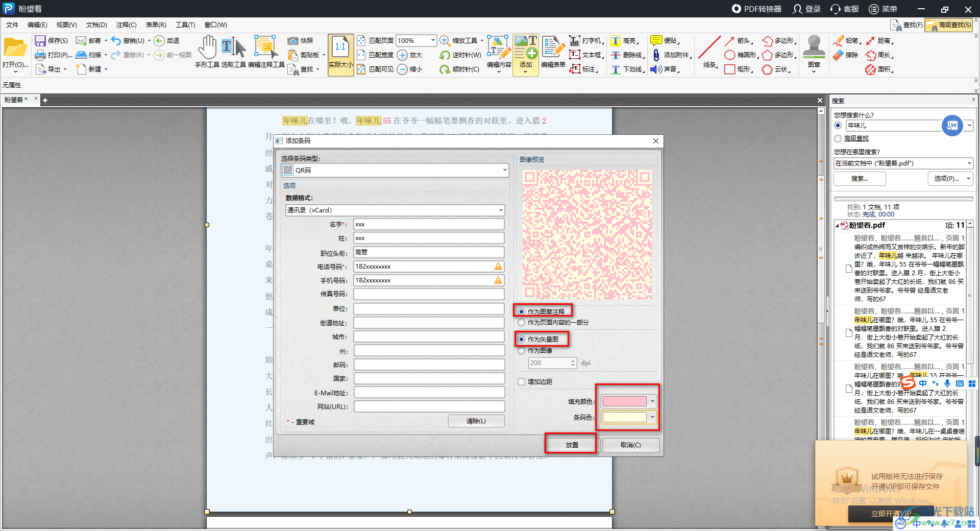Screen dimensions: 980x531
Task: Select the Typewriter (打字机) tool
Action: tap(586, 41)
